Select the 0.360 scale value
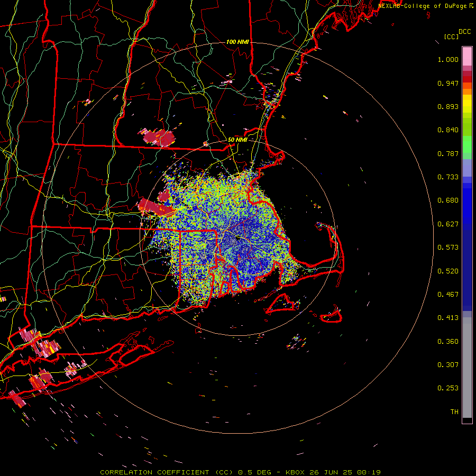Viewport: 476px width, 476px height. pos(448,342)
